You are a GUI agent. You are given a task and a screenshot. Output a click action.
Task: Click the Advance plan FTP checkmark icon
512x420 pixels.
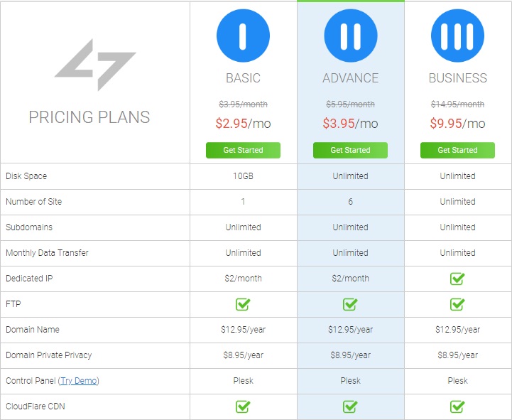pyautogui.click(x=350, y=304)
